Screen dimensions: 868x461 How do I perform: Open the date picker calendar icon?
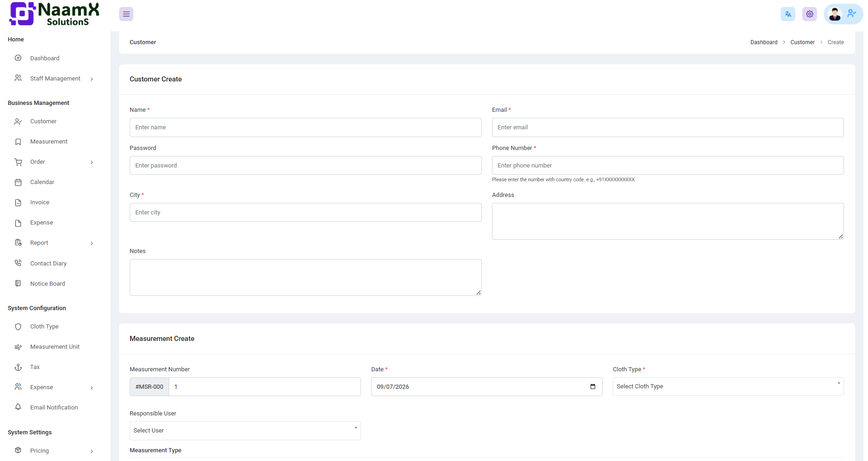pos(593,386)
